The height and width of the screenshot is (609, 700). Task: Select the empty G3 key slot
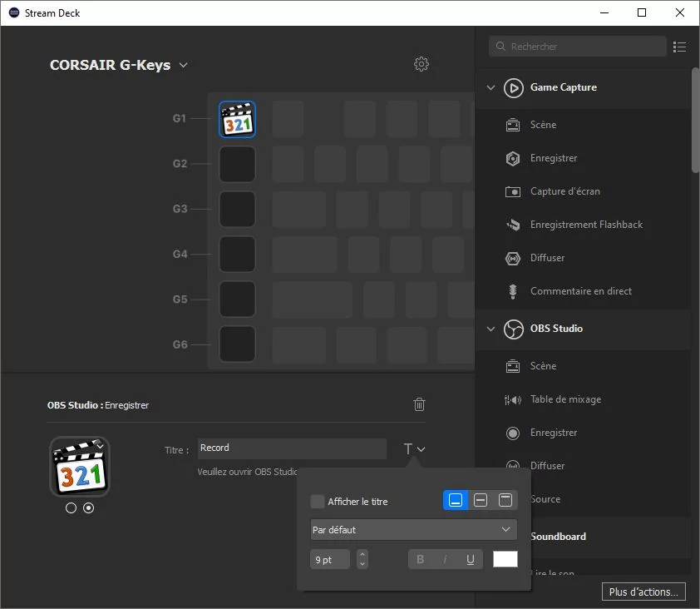coord(237,209)
